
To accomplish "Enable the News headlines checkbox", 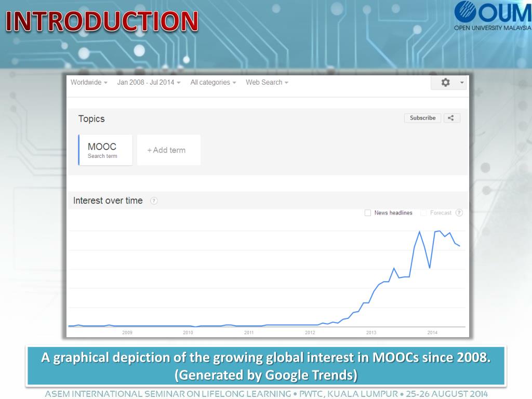I will tap(367, 212).
